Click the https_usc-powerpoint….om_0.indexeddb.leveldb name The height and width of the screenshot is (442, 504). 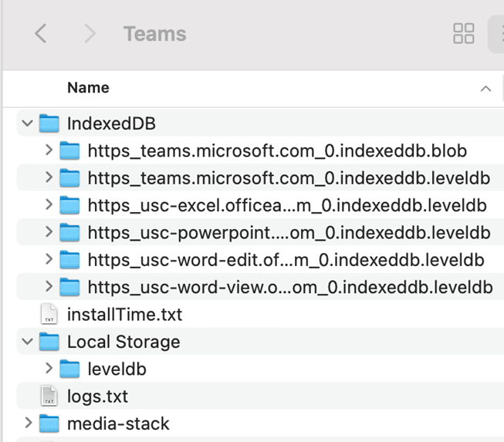point(289,233)
